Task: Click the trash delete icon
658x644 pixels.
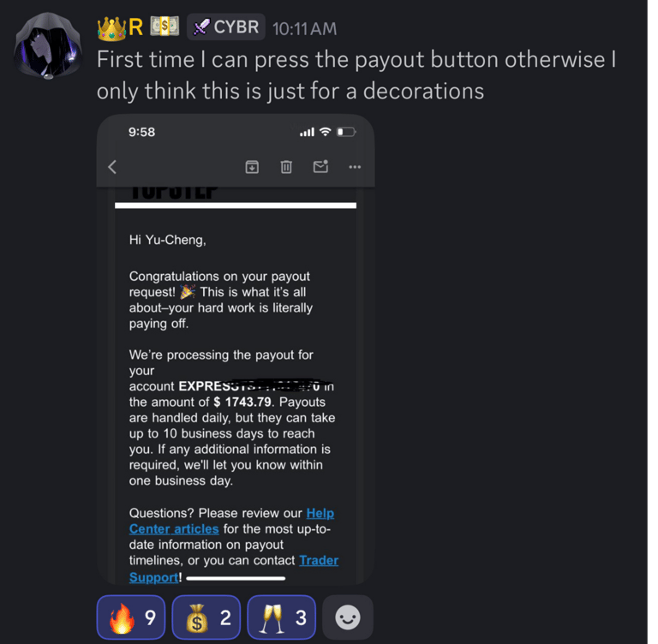Action: click(x=286, y=167)
